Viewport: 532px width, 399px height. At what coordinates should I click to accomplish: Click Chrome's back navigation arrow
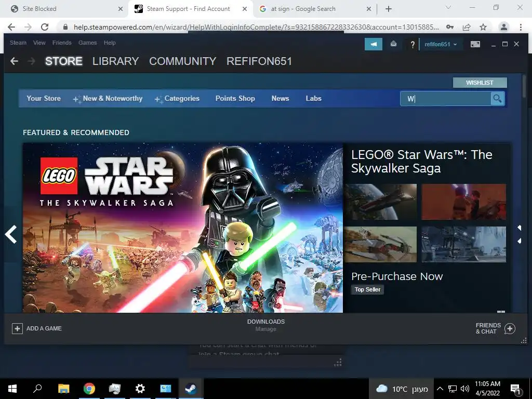tap(11, 27)
